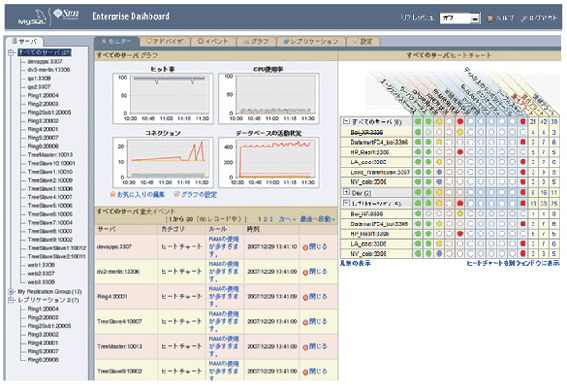Screen dimensions: 567x388
Task: Click the chart icon on the グラフ tab
Action: point(246,41)
